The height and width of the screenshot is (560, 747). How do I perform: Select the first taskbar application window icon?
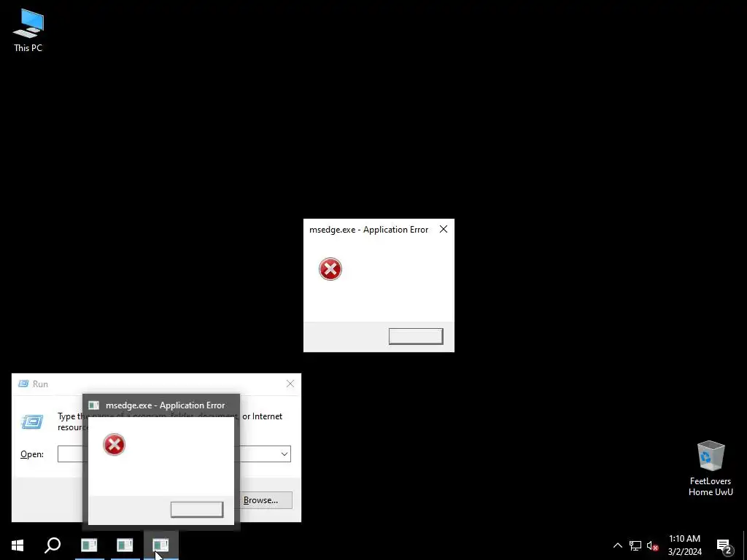click(x=89, y=545)
